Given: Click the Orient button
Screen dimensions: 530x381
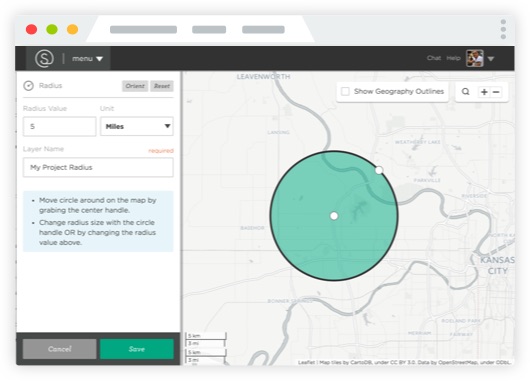Looking at the screenshot, I should (135, 86).
